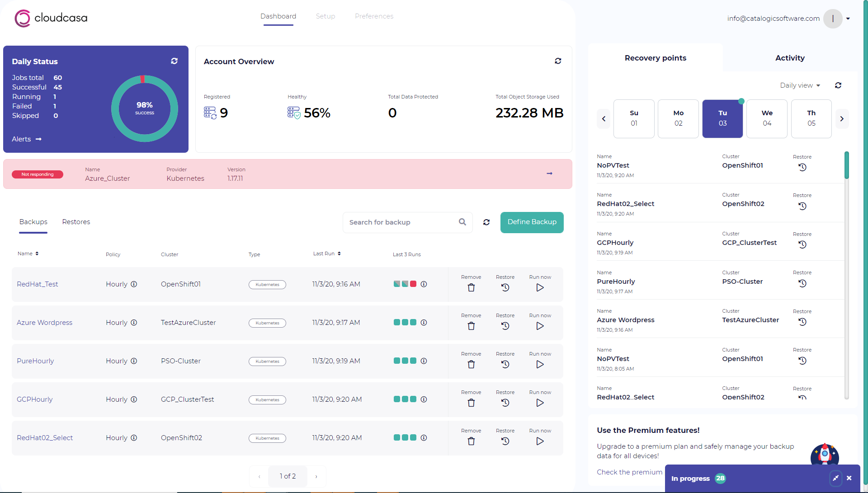Show Hourly policy info for GCPHourly

point(134,399)
